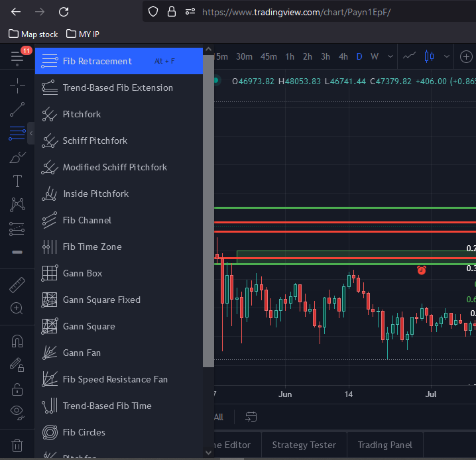Viewport: 476px width, 460px height.
Task: Select the prediction and measurement tools
Action: 17,229
